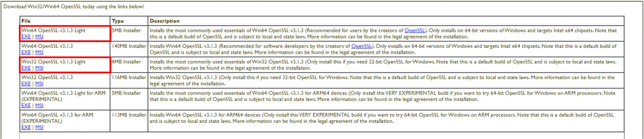Download MSI for 113MB Win64 OpenSSL for ARM

[x=39, y=127]
